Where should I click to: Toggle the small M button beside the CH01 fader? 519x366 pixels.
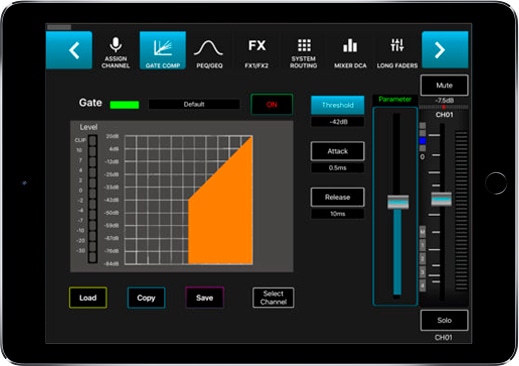(x=422, y=232)
